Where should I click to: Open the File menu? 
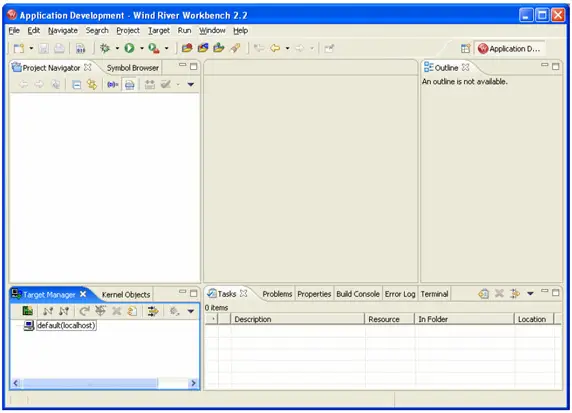(14, 31)
